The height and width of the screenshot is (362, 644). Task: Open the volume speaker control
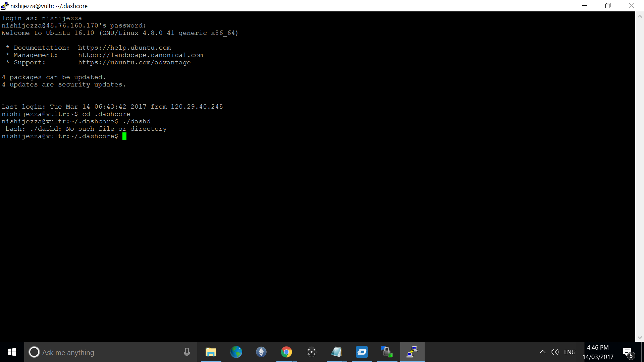554,352
